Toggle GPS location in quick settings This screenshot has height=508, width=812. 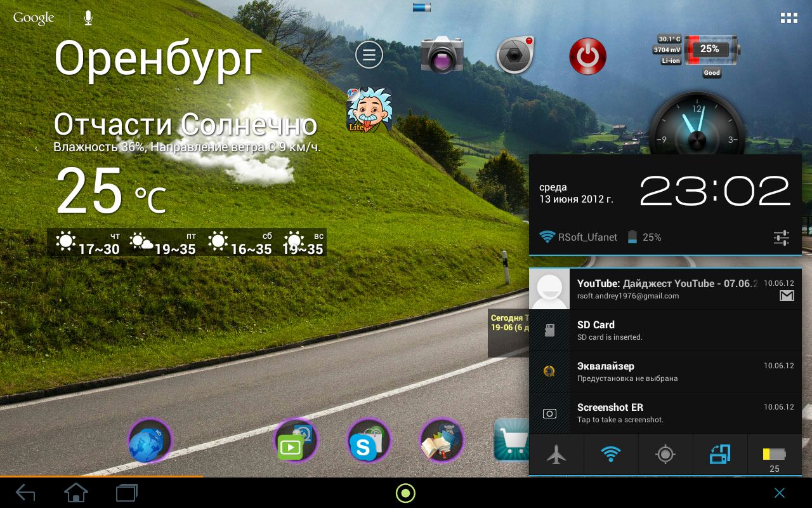pyautogui.click(x=665, y=454)
